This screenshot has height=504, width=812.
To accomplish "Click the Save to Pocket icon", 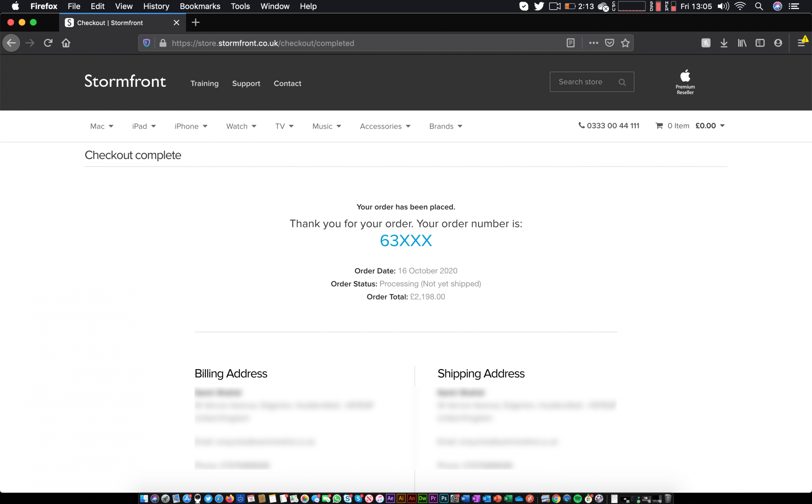I will (x=609, y=43).
